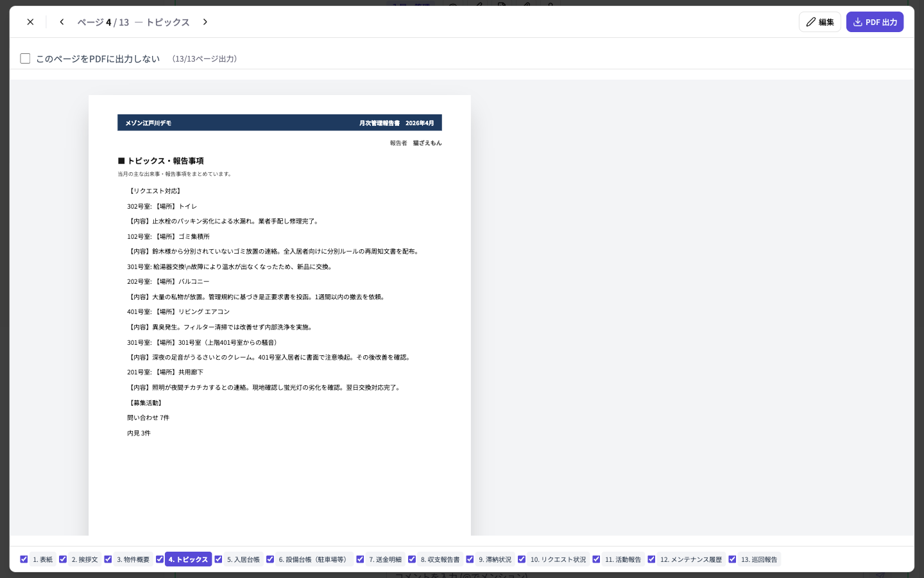Click the ページ 4 / 13 indicator

pos(103,22)
